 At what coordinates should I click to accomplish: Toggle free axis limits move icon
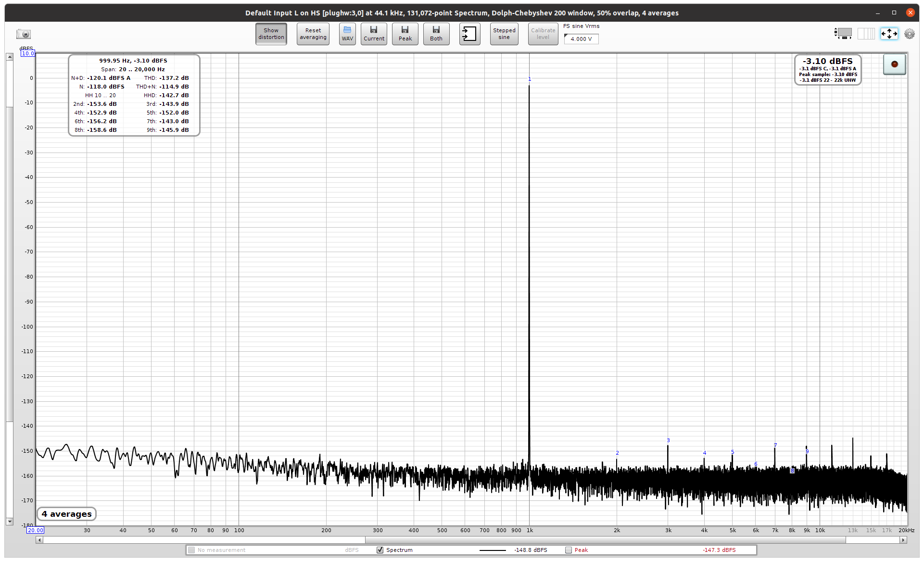pyautogui.click(x=889, y=34)
